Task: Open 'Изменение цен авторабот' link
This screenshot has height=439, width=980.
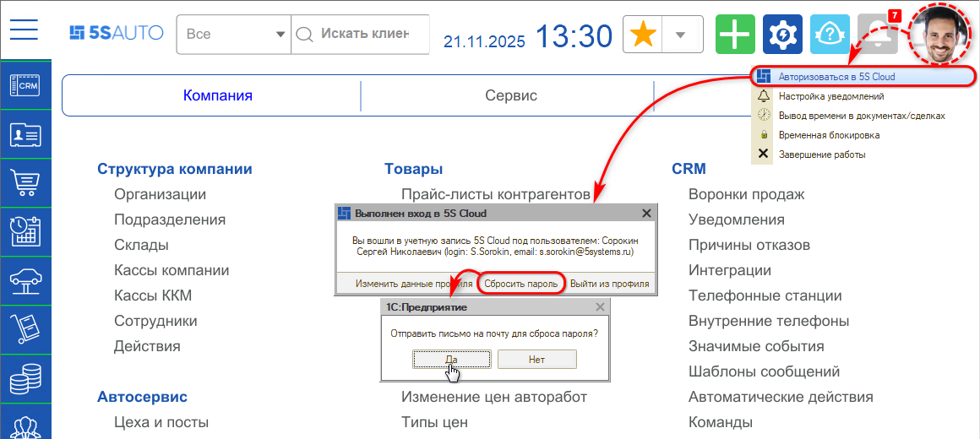Action: (x=494, y=397)
